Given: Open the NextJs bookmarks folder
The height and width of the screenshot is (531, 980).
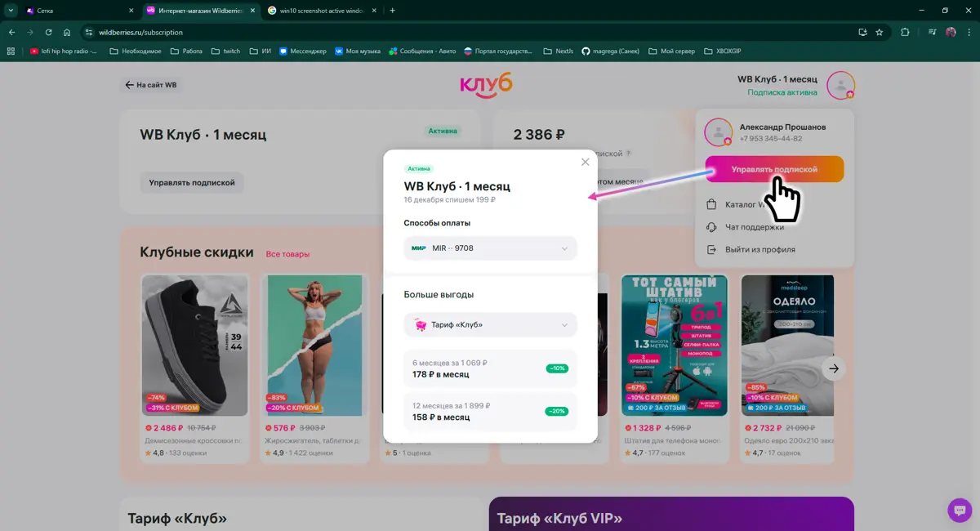Looking at the screenshot, I should [x=559, y=51].
